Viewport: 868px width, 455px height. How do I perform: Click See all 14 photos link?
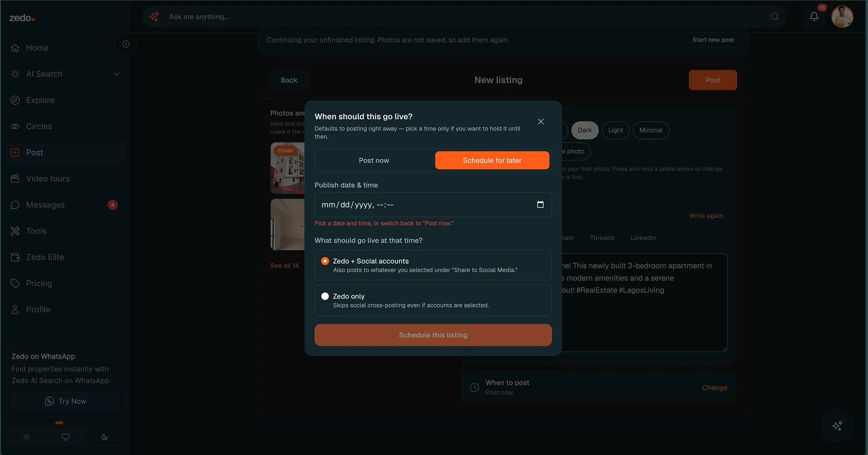[284, 266]
